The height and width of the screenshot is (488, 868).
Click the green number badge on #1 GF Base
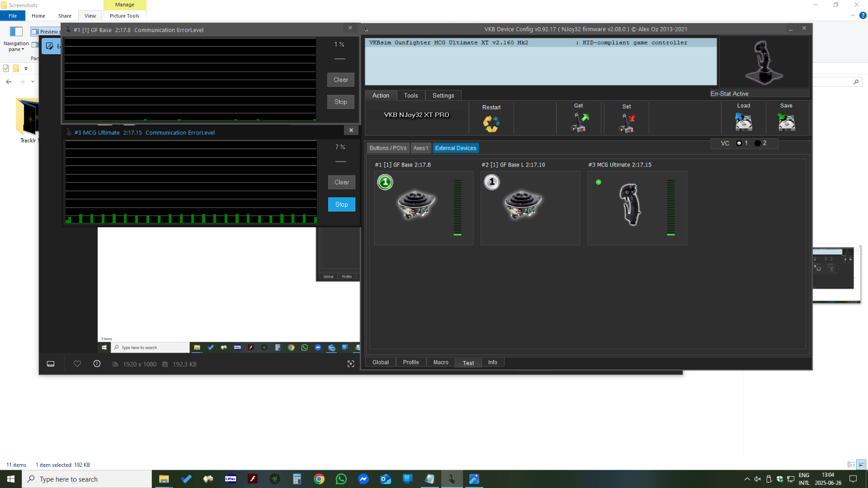point(385,182)
